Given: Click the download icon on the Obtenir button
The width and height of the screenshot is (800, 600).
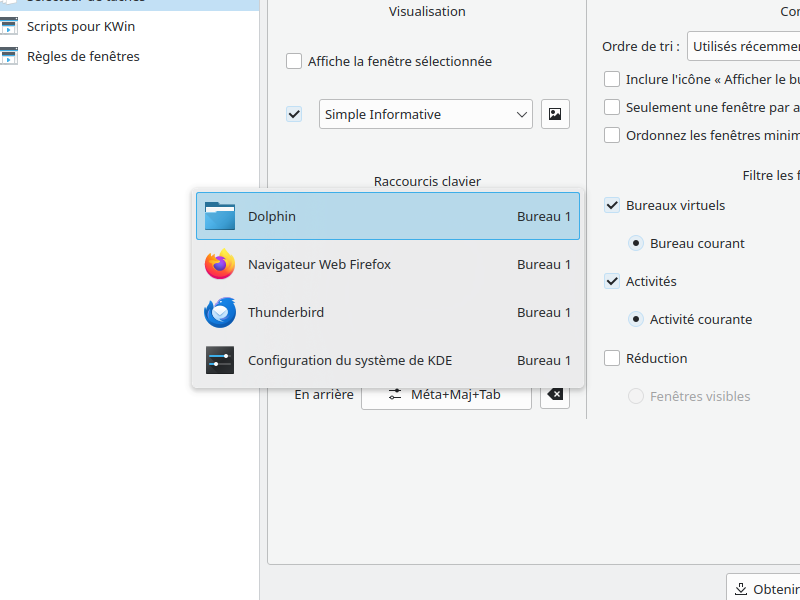Looking at the screenshot, I should coord(741,589).
